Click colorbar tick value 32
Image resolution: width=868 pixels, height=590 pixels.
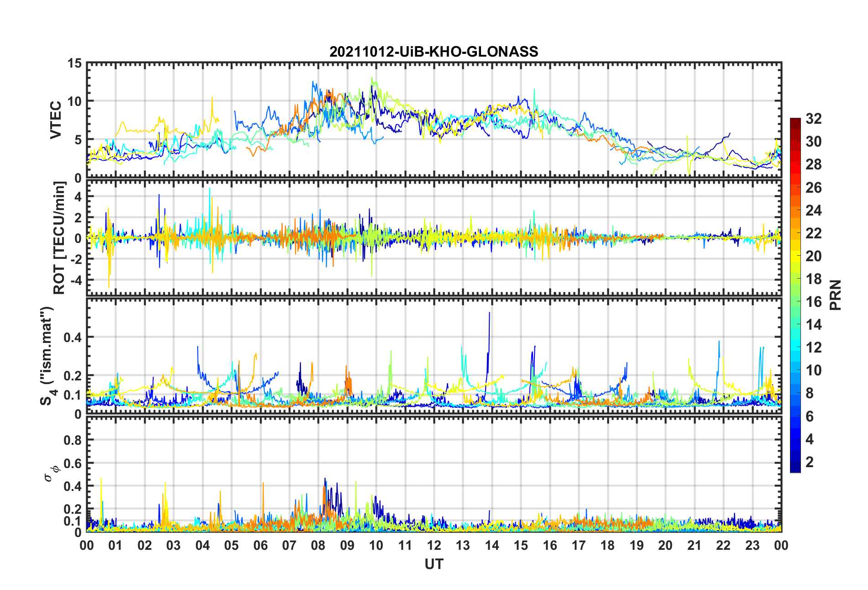pyautogui.click(x=814, y=119)
